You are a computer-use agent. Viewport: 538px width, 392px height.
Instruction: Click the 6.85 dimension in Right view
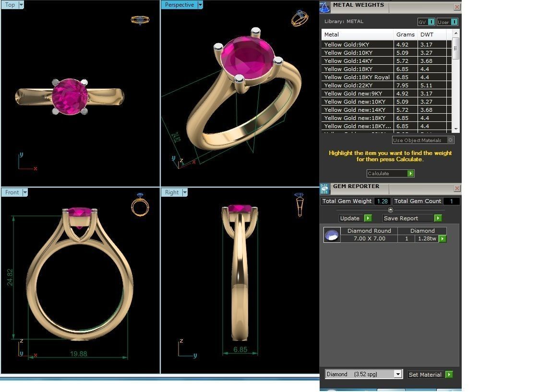pos(240,349)
